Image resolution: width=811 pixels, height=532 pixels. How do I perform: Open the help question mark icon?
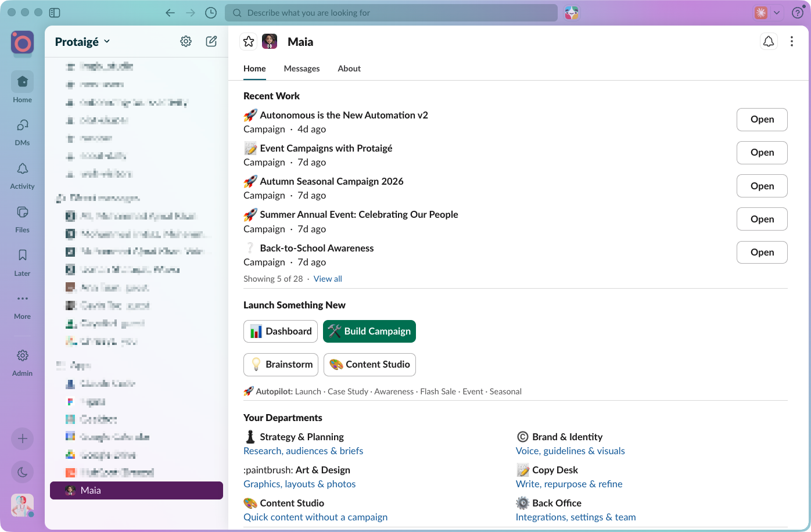798,13
